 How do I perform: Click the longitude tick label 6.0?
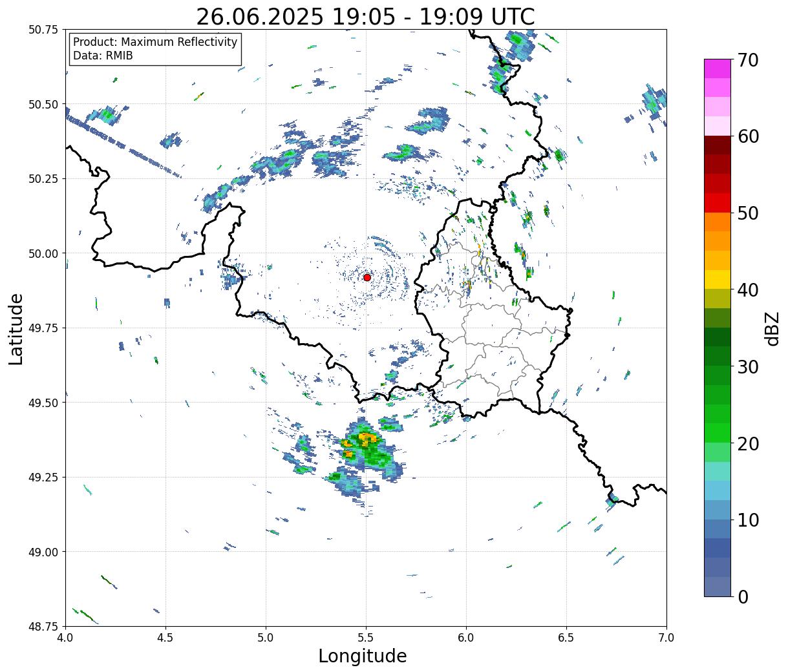click(x=466, y=637)
